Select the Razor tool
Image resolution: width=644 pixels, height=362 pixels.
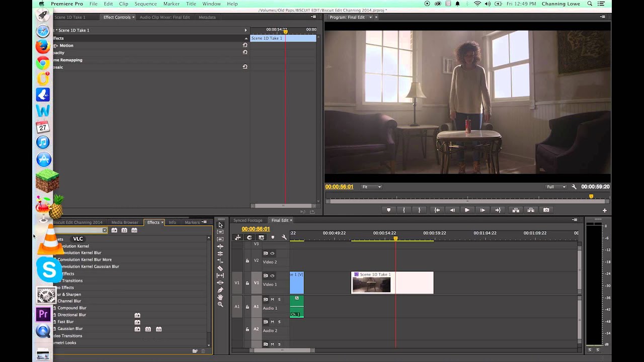[220, 268]
